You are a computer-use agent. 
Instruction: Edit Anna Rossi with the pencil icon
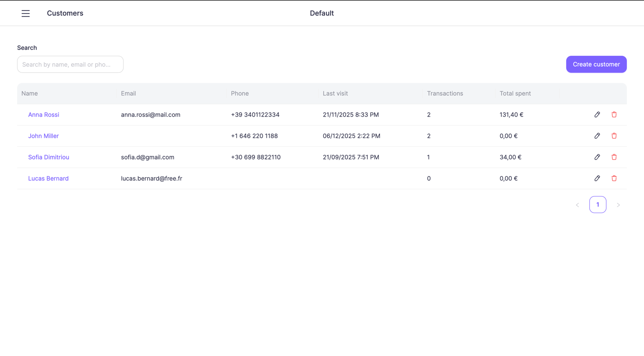click(597, 114)
